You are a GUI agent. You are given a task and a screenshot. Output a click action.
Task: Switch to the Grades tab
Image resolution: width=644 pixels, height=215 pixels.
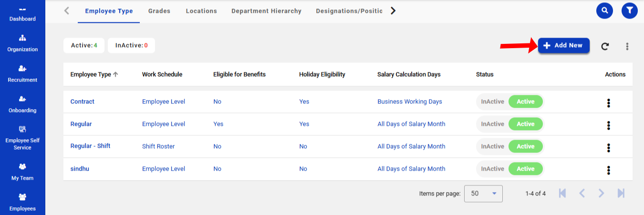tap(159, 11)
